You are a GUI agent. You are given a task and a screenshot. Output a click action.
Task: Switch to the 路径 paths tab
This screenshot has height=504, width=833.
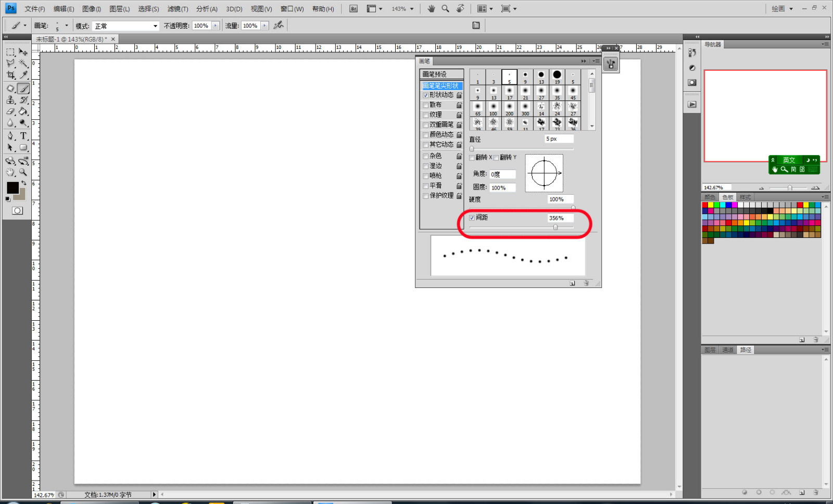tap(746, 350)
